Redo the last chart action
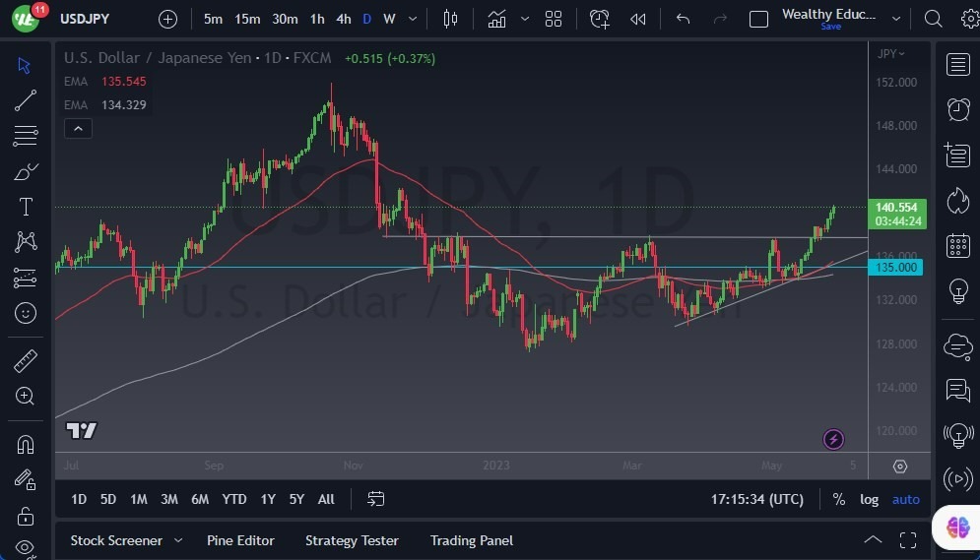This screenshot has width=980, height=560. [x=720, y=20]
